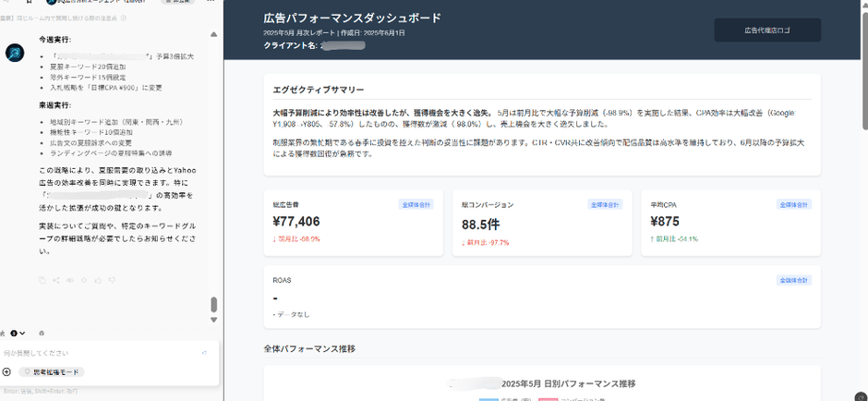This screenshot has height=401, width=868.
Task: Toggle the 思考拡張モード option
Action: (x=52, y=371)
